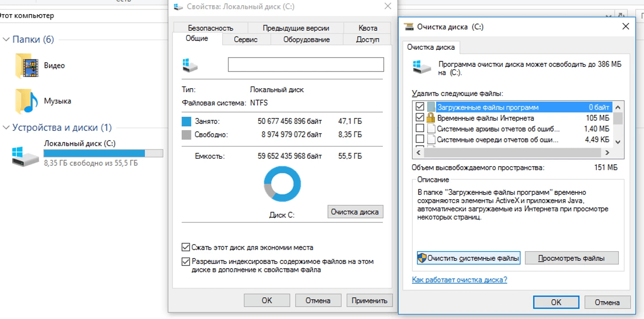
Task: Toggle Разрешить индексировать содержимое файлов checkbox
Action: point(186,262)
